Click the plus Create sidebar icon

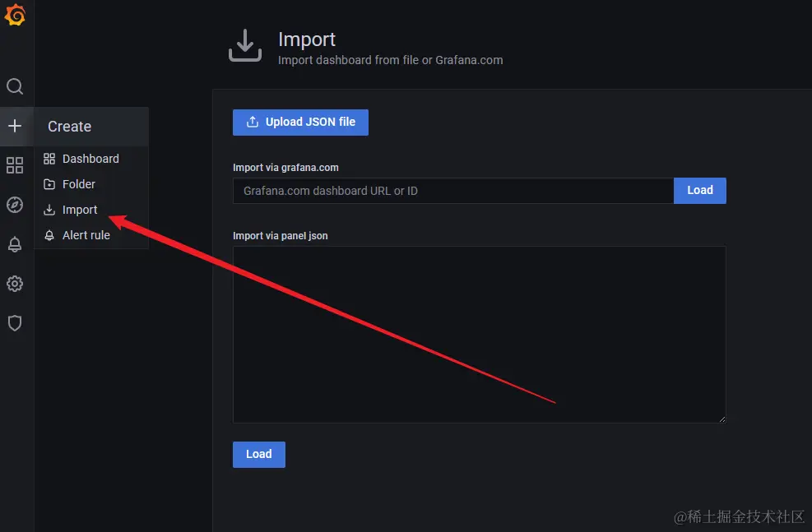click(x=15, y=126)
